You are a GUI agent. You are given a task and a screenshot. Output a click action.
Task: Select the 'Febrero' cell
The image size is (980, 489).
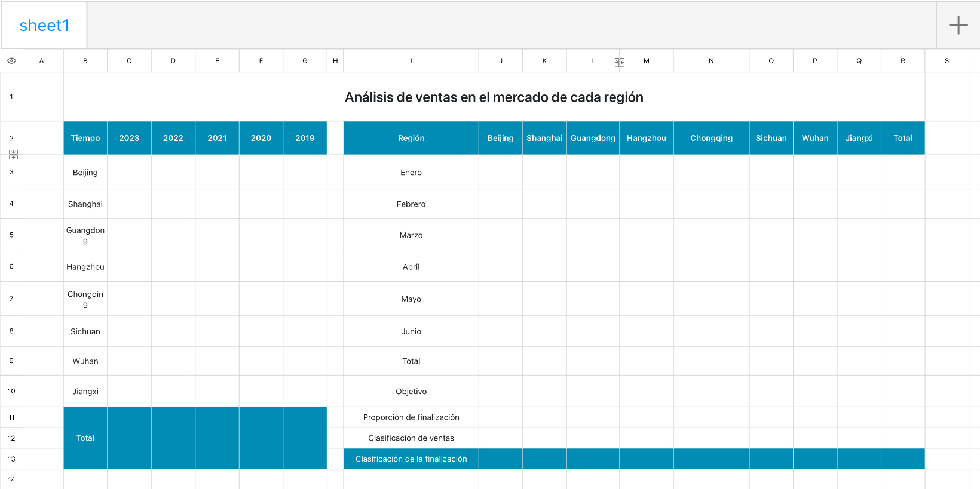(411, 204)
